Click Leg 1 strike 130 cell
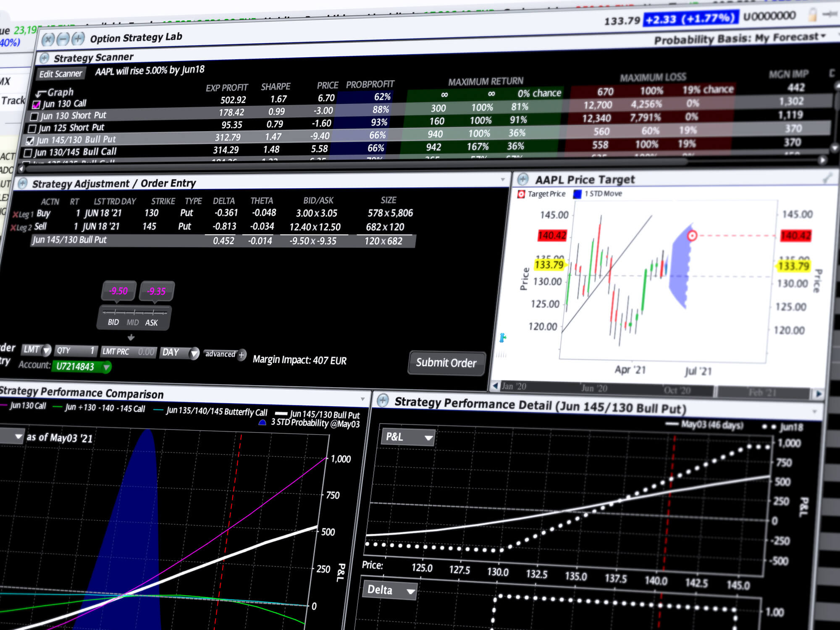 (x=152, y=213)
